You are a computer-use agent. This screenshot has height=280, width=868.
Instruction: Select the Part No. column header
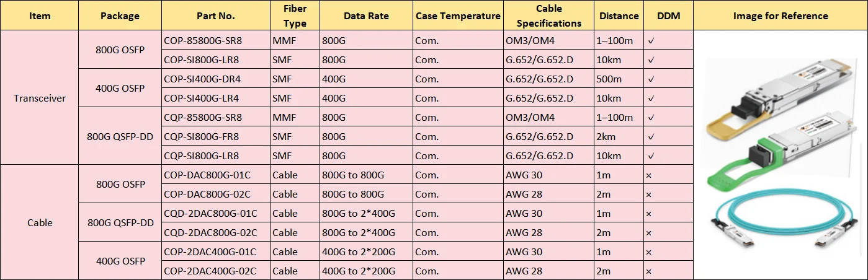[x=215, y=15]
